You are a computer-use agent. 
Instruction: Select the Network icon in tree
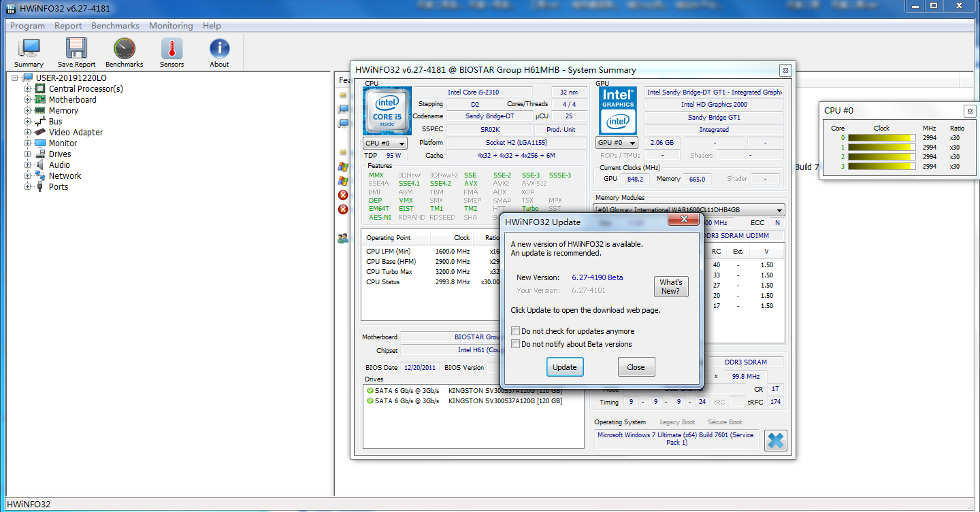(x=40, y=175)
